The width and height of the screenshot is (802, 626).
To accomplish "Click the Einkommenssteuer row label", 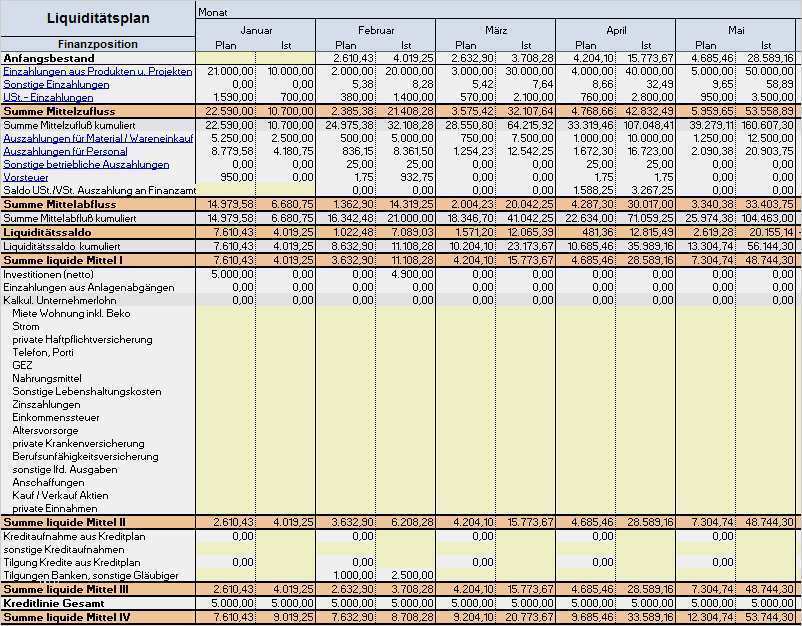I will tap(56, 417).
